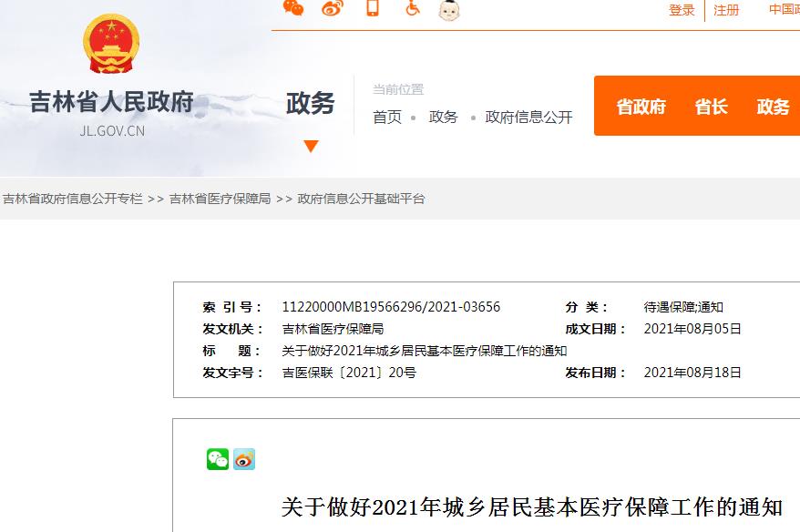
Task: Go to 政务 breadcrumb link
Action: 444,118
